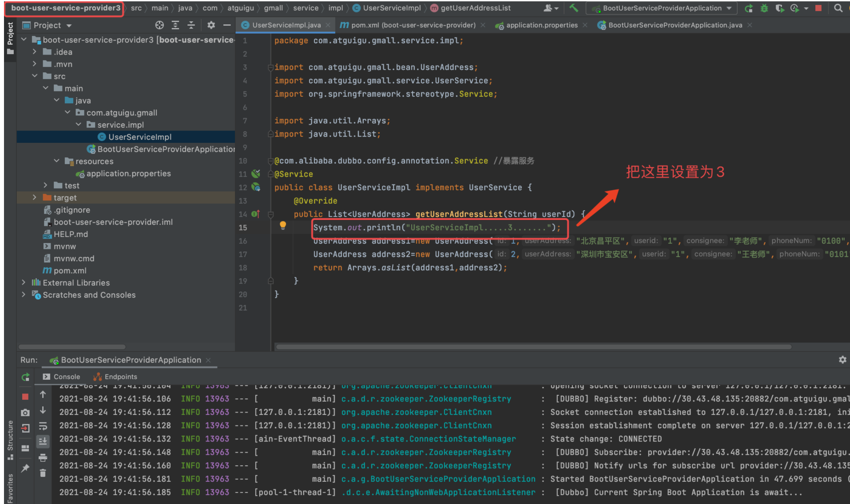850x504 pixels.
Task: Click Spring bean gutter icon on line 11
Action: pos(256,173)
